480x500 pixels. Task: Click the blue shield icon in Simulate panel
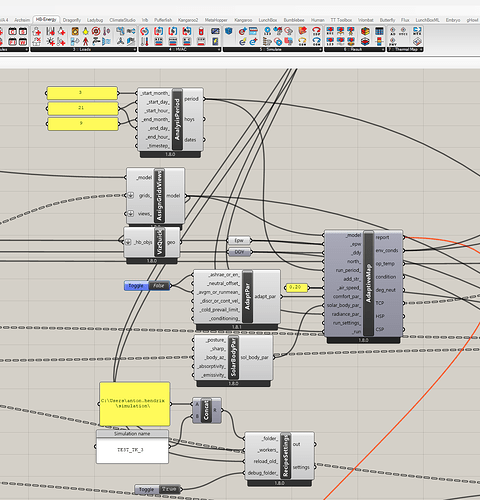point(229,31)
